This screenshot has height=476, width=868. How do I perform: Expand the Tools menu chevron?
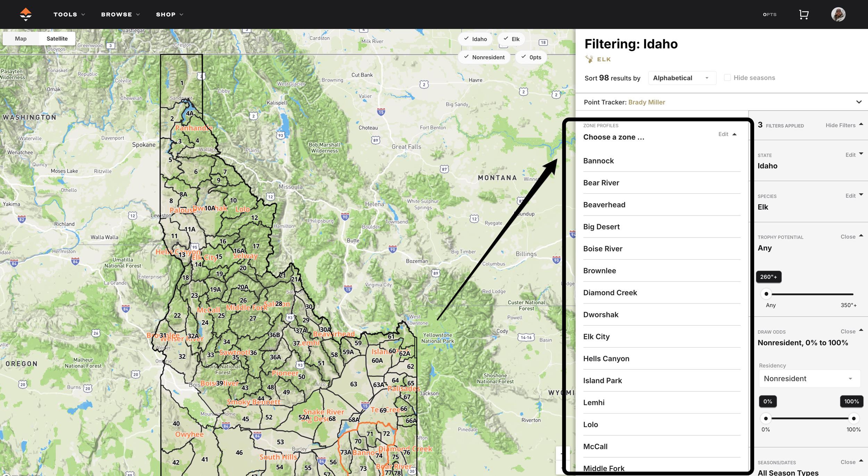click(x=82, y=14)
